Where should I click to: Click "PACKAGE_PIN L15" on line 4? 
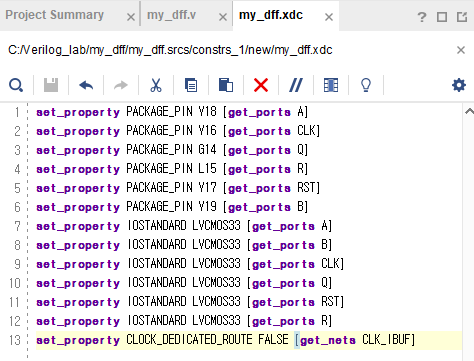171,169
